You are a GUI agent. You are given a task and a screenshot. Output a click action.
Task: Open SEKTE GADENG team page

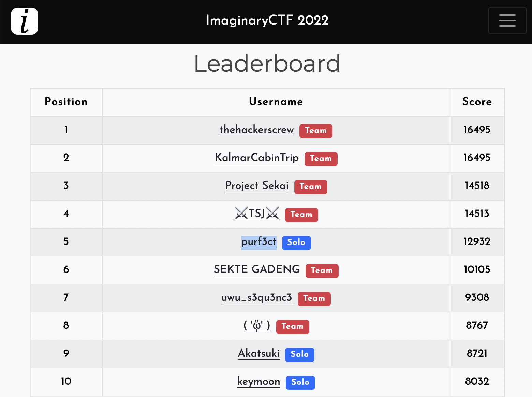click(x=257, y=269)
